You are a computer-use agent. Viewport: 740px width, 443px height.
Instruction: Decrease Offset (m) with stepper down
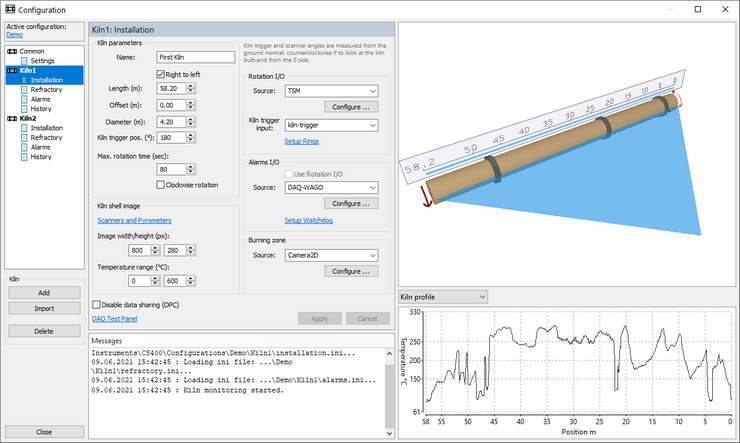pyautogui.click(x=191, y=108)
